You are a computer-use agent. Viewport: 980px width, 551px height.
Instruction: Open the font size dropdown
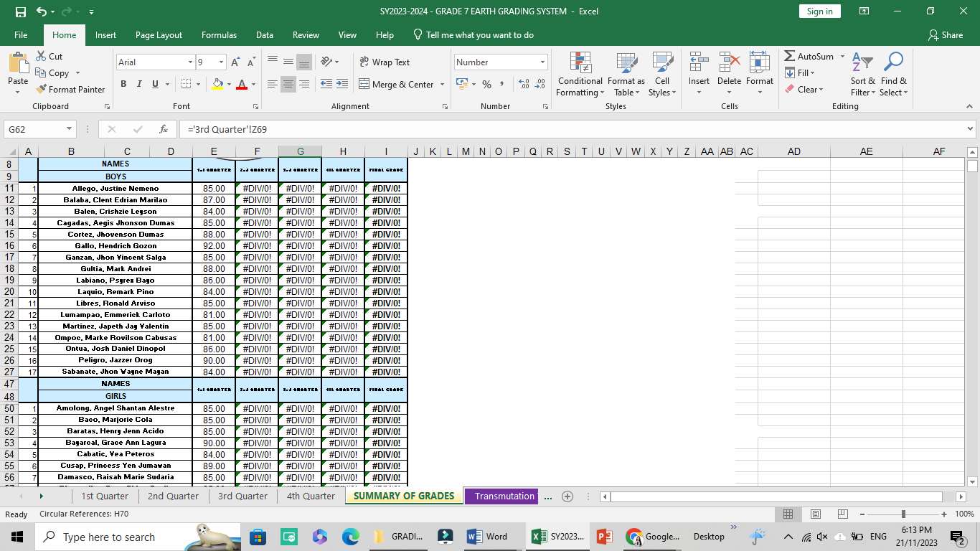(221, 62)
